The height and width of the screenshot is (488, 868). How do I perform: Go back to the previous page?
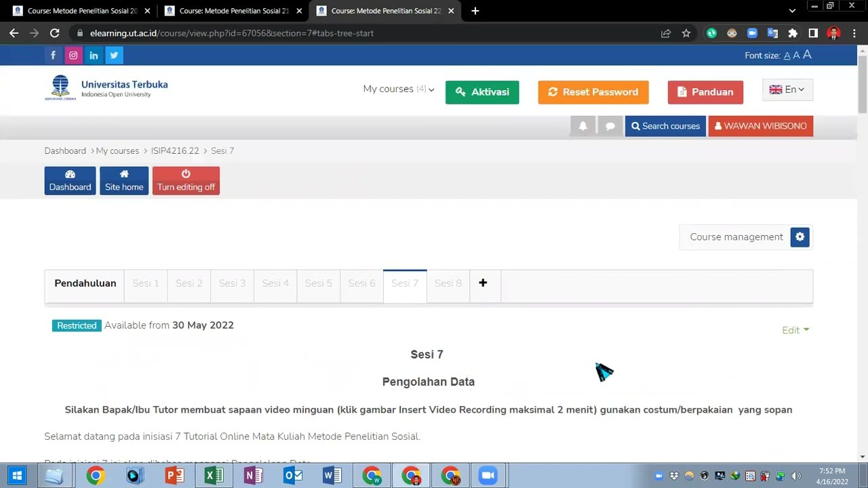click(14, 33)
